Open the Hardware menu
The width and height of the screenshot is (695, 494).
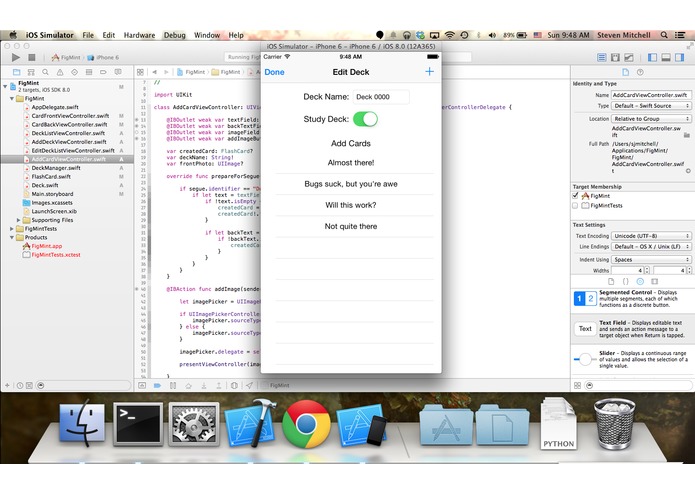[x=139, y=35]
